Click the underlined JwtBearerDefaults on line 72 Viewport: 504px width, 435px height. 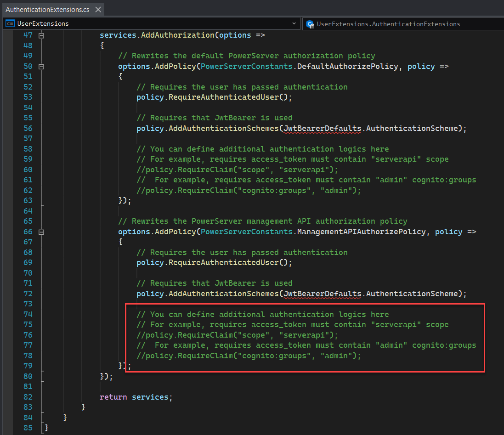click(x=323, y=294)
